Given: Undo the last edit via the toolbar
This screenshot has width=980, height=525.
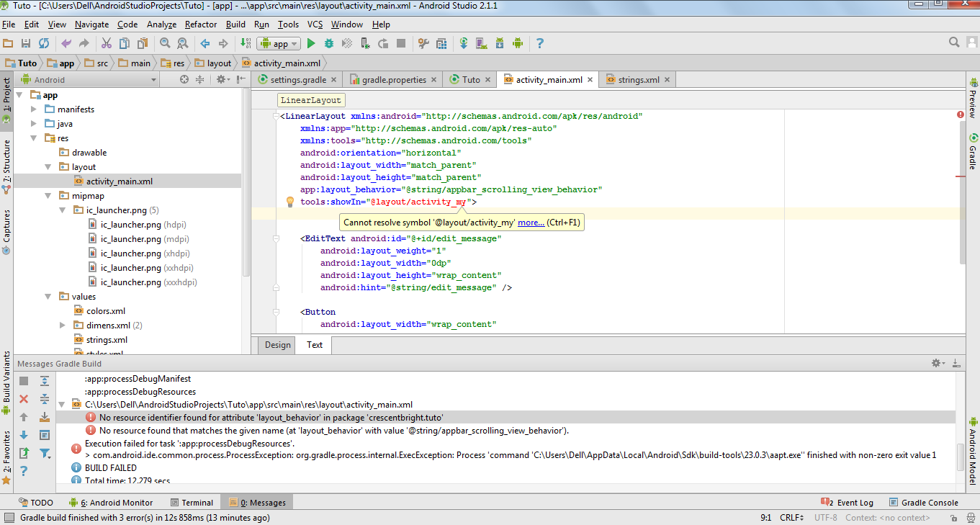Looking at the screenshot, I should point(66,43).
